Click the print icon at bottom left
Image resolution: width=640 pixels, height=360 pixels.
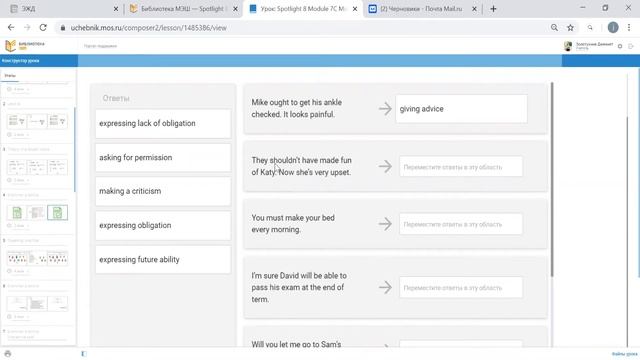tap(8, 353)
